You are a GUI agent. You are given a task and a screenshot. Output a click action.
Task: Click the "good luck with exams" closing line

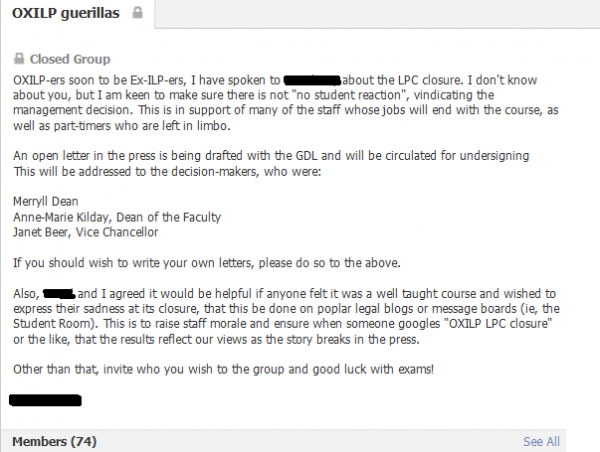click(x=223, y=369)
